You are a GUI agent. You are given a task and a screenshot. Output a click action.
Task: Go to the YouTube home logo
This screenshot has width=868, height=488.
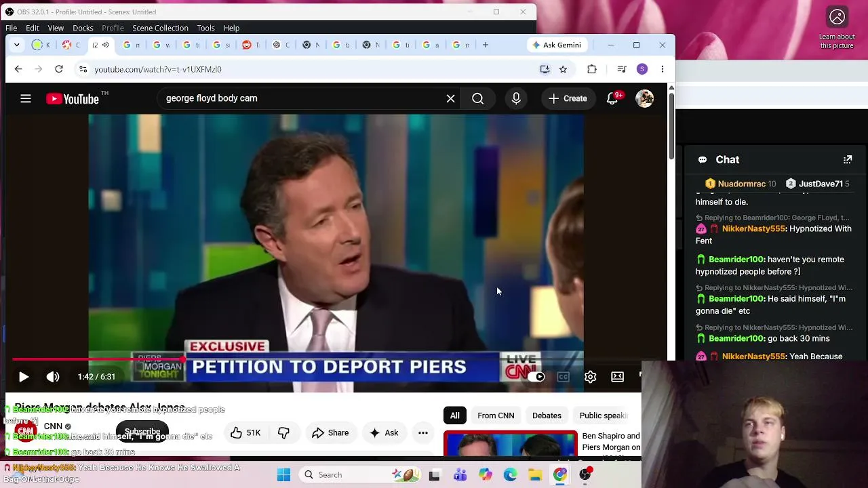coord(73,99)
